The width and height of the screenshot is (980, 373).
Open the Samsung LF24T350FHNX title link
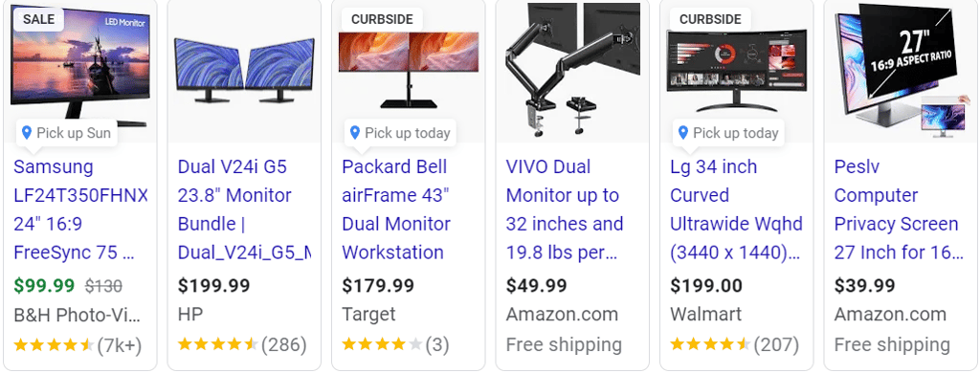tap(80, 209)
